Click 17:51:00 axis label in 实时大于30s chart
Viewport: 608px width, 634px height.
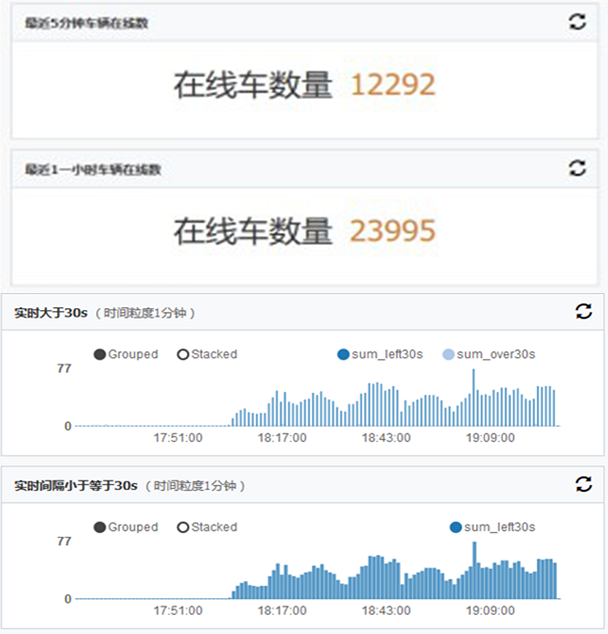[178, 437]
